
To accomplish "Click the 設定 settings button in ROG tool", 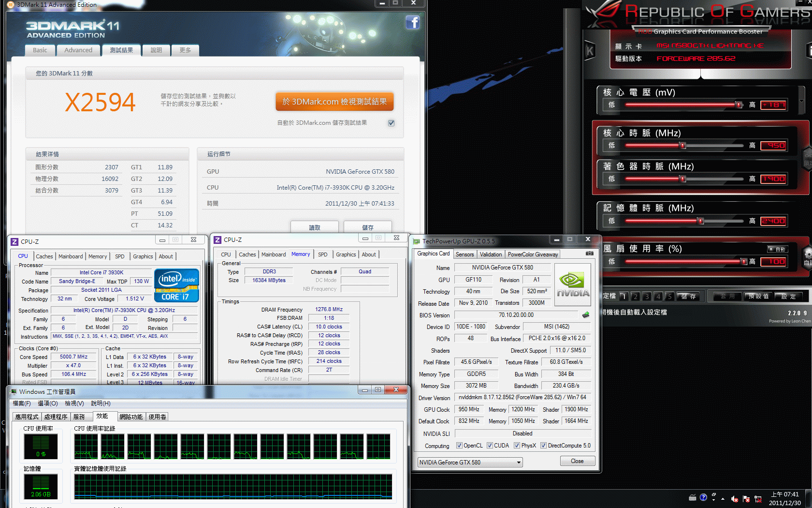I will tap(789, 297).
